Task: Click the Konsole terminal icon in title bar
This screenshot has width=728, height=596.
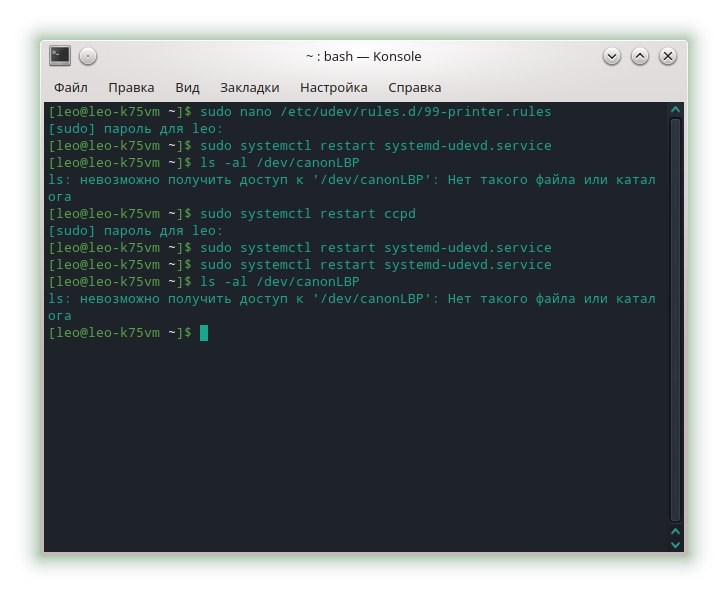Action: [60, 56]
